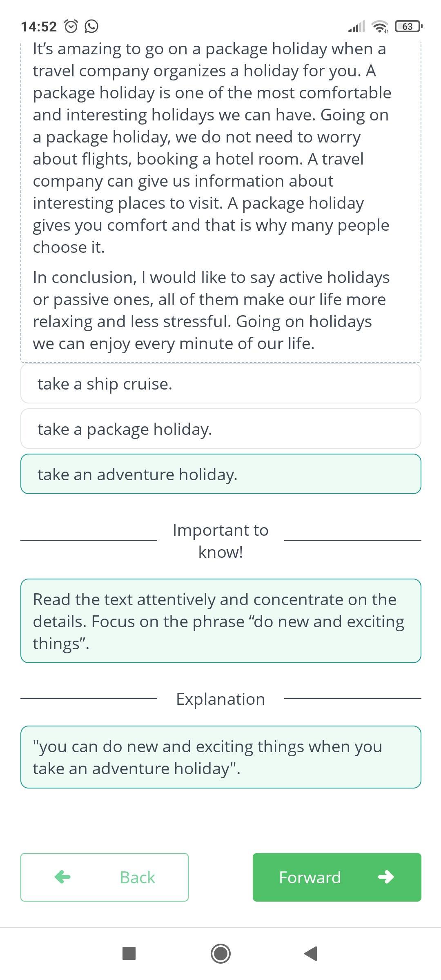441x980 pixels.
Task: Tap the Android home circle button
Action: [220, 953]
